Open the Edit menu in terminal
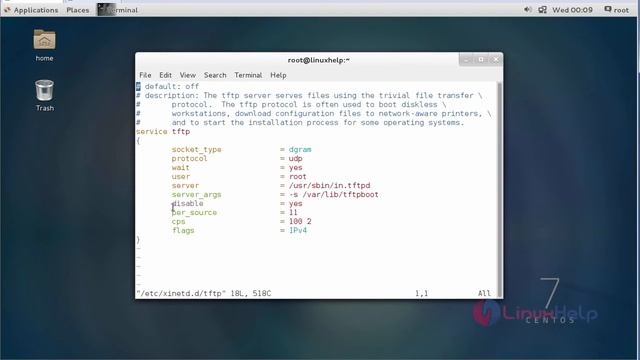This screenshot has width=640, height=360. point(165,75)
